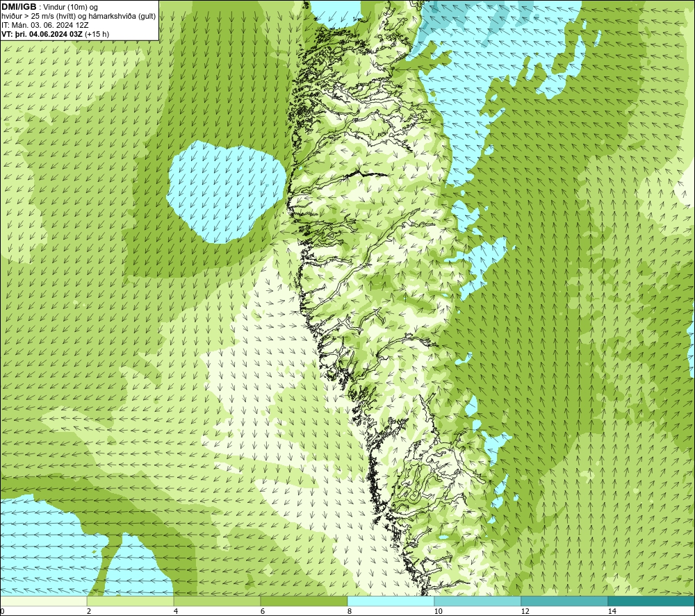
Task: Click the legend label '12'
Action: (525, 612)
